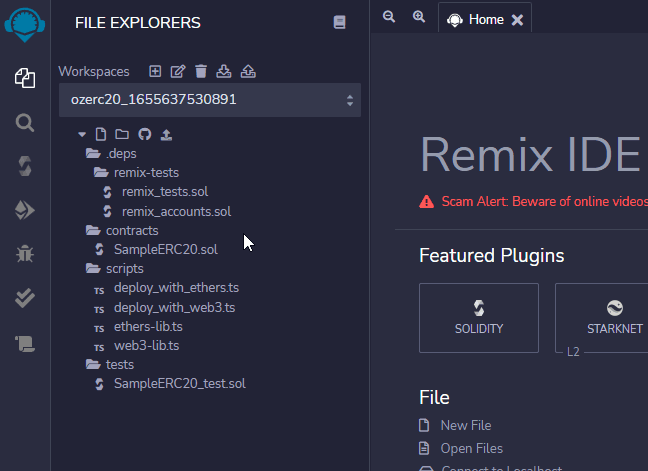
Task: Collapse the .deps folder
Action: (111, 154)
